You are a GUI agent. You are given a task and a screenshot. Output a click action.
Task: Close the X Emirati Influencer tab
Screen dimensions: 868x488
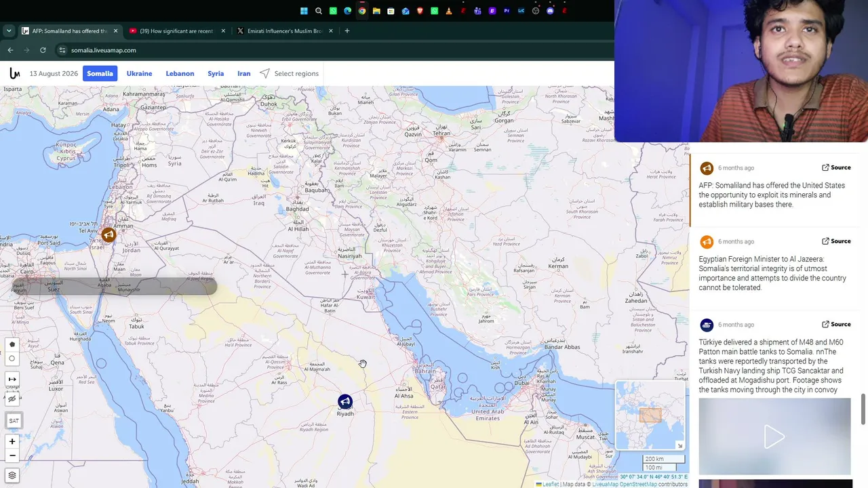click(x=331, y=31)
